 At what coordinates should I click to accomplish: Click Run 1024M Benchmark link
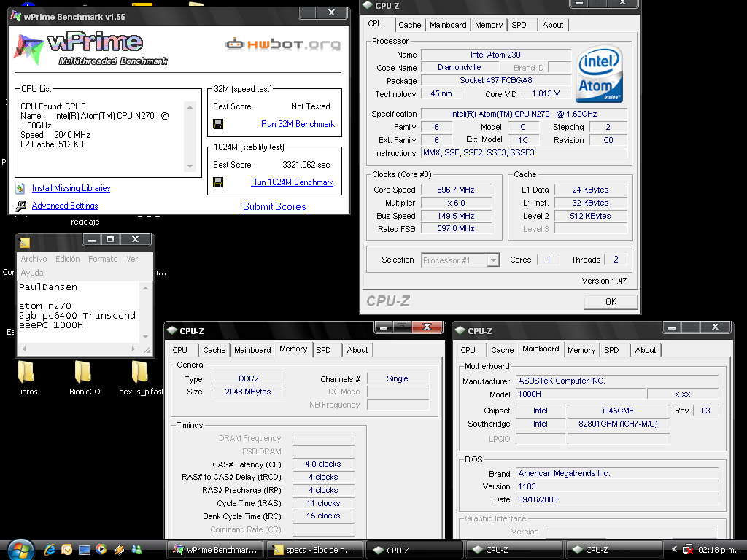pos(292,182)
